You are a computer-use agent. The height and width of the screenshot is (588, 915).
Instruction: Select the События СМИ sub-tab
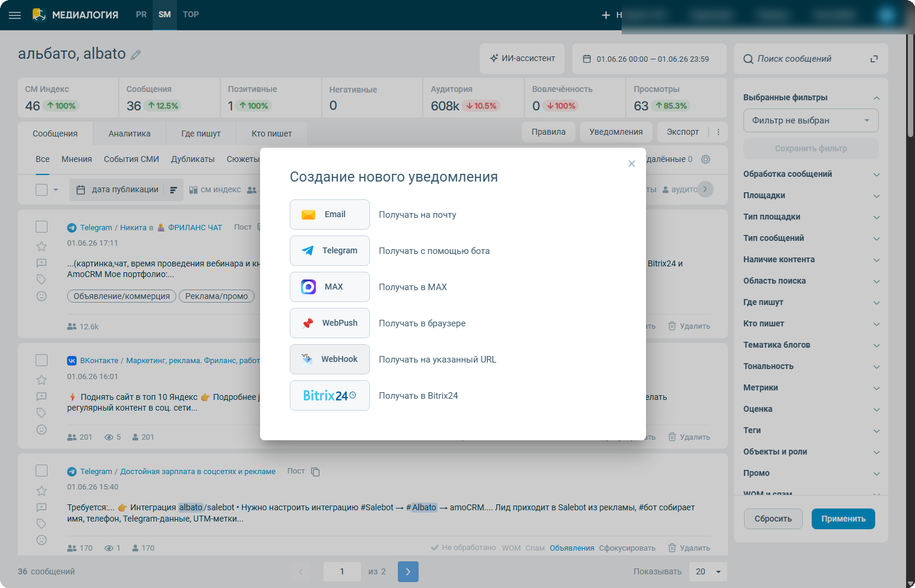[131, 159]
